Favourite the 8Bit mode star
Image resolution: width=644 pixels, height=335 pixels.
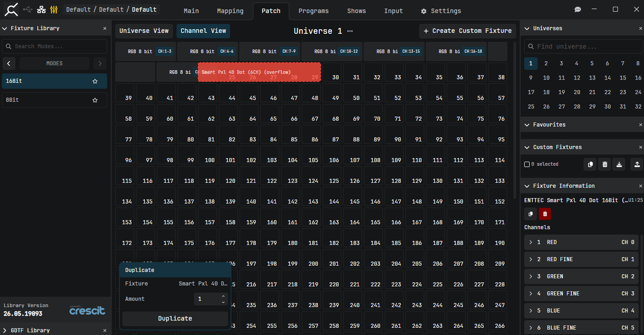pyautogui.click(x=95, y=100)
